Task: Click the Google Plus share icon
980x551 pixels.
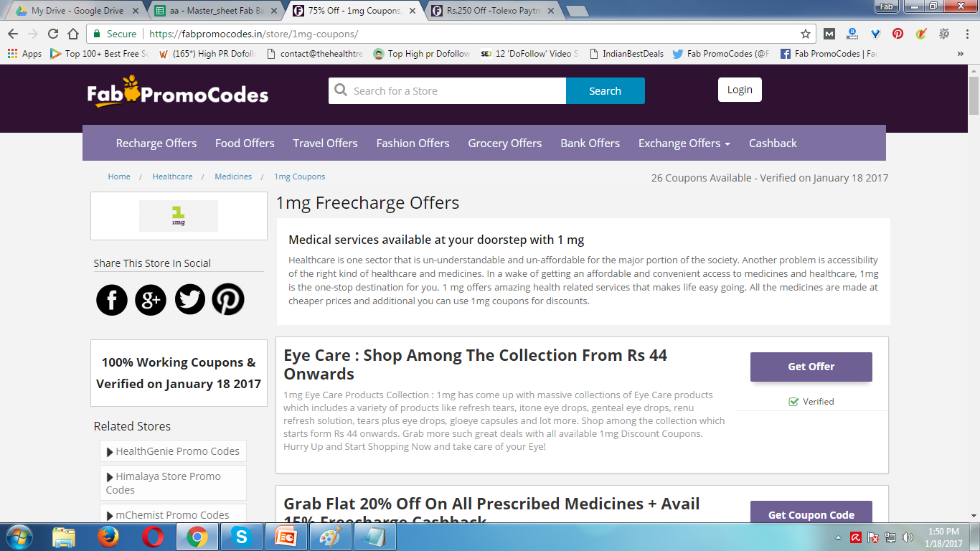Action: coord(151,299)
